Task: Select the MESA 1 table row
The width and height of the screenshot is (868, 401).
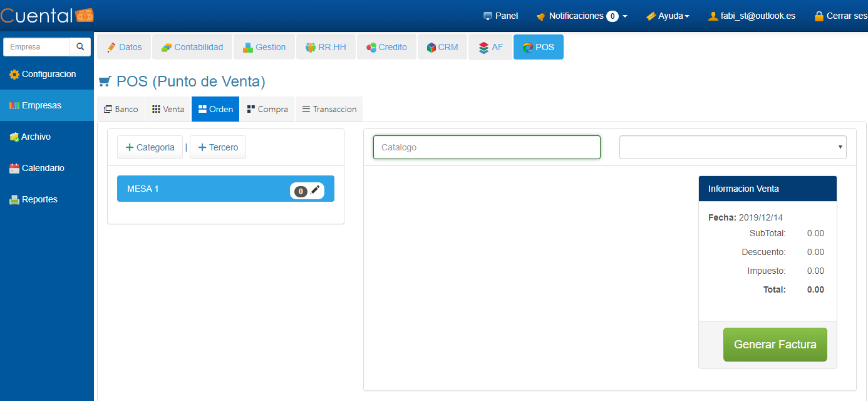Action: point(200,189)
